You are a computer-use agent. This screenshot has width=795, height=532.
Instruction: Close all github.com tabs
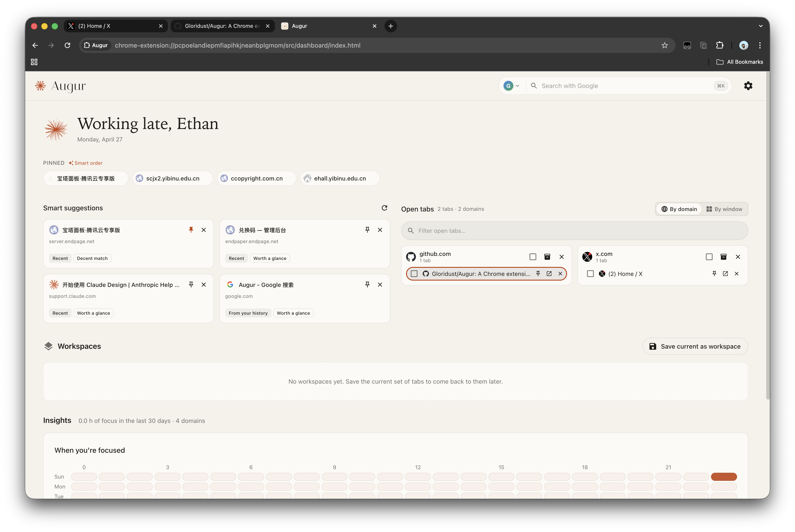(x=561, y=257)
